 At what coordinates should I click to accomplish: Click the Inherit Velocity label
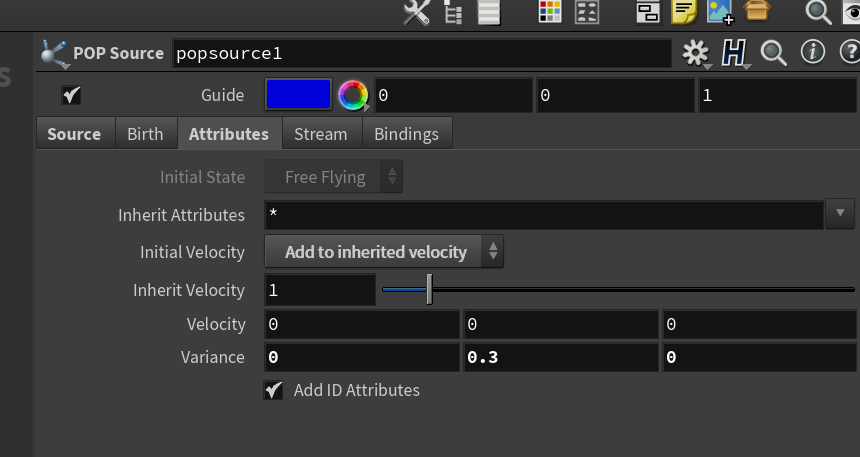[x=189, y=290]
